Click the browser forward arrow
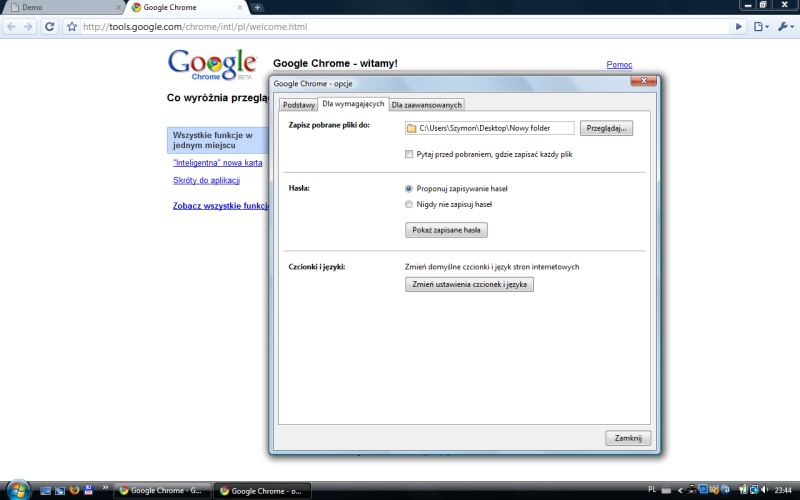 [28, 27]
